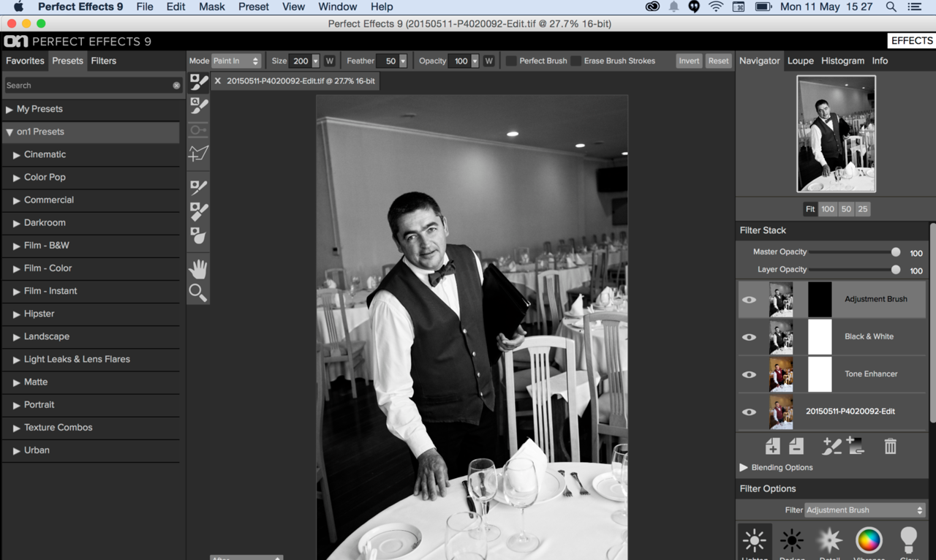Viewport: 936px width, 560px height.
Task: Click the presets Search field
Action: tap(88, 86)
